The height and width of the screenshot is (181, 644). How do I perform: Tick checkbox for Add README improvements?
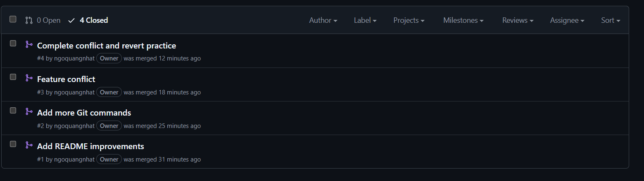coord(13,144)
